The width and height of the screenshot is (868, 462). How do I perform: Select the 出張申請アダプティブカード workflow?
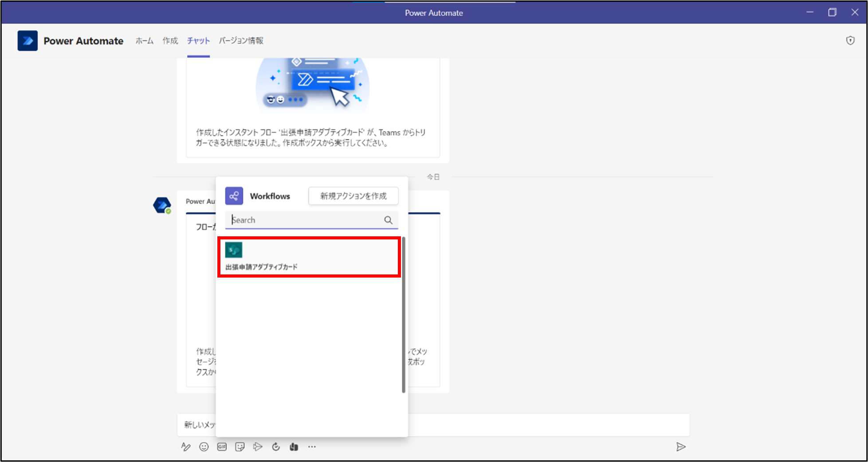tap(309, 257)
